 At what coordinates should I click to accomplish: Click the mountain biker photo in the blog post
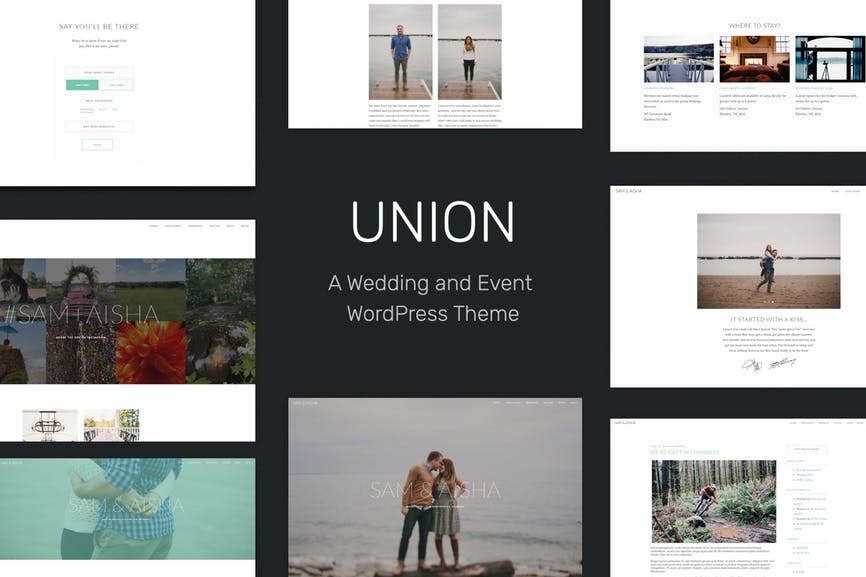pyautogui.click(x=716, y=501)
